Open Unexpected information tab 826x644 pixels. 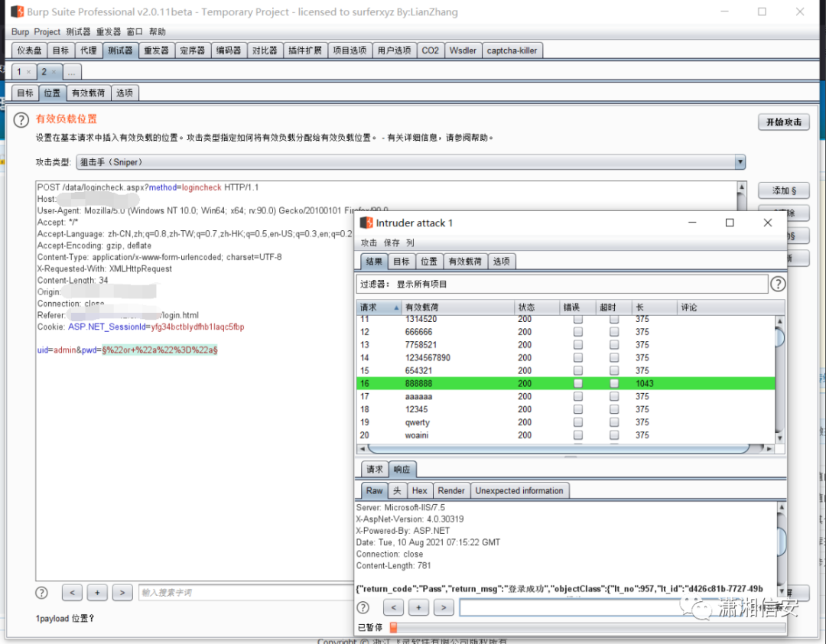click(x=519, y=490)
